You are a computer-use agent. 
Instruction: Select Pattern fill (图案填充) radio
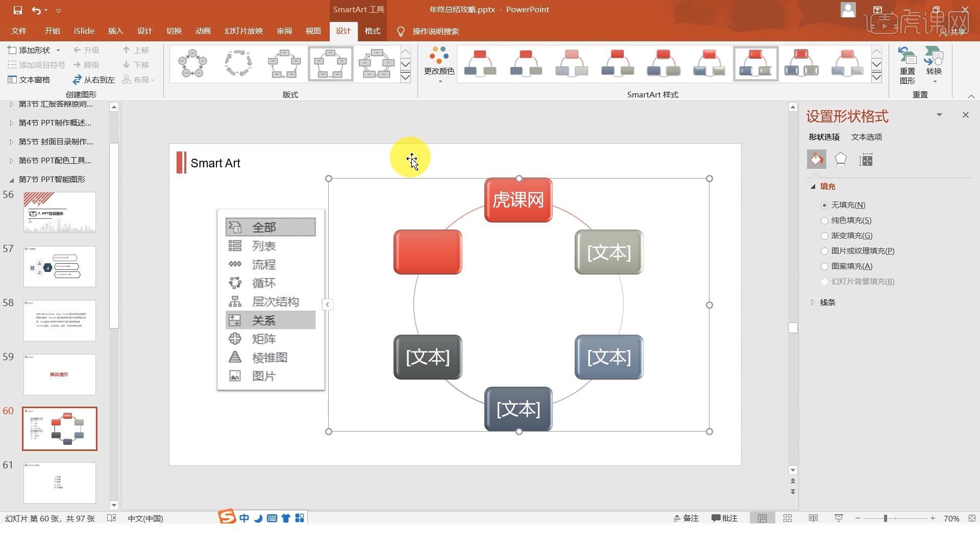tap(824, 266)
